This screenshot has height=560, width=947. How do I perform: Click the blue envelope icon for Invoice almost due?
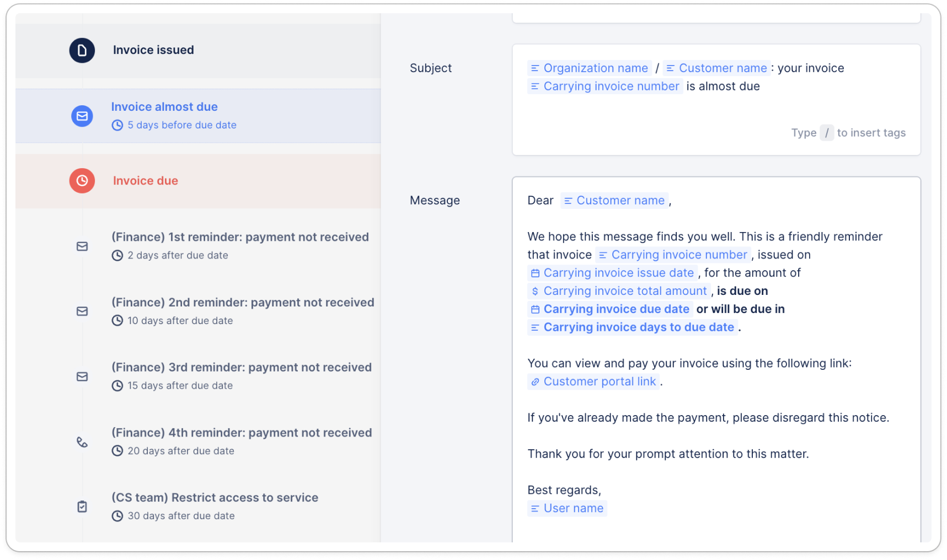pyautogui.click(x=82, y=116)
